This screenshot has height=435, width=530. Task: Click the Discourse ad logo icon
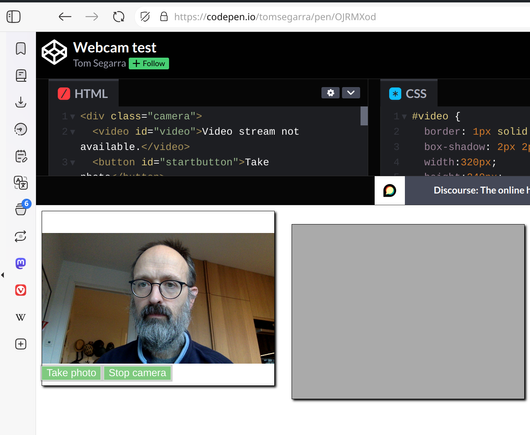390,190
